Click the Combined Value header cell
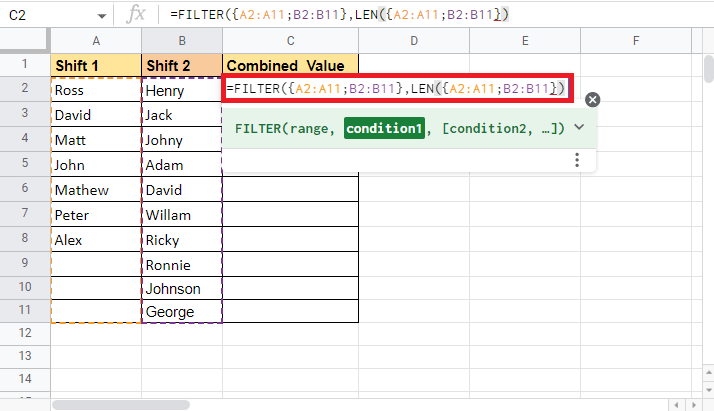Image resolution: width=714 pixels, height=411 pixels. coord(290,64)
